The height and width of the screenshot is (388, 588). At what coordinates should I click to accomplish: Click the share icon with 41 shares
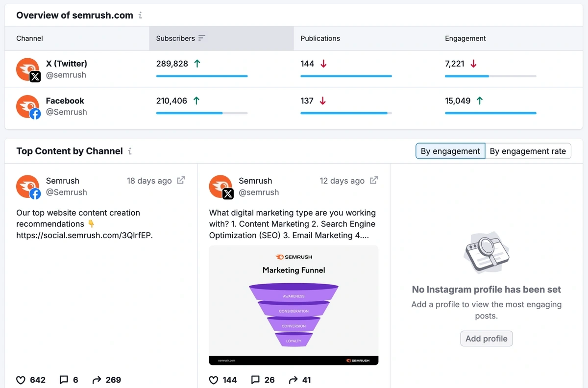(x=293, y=380)
